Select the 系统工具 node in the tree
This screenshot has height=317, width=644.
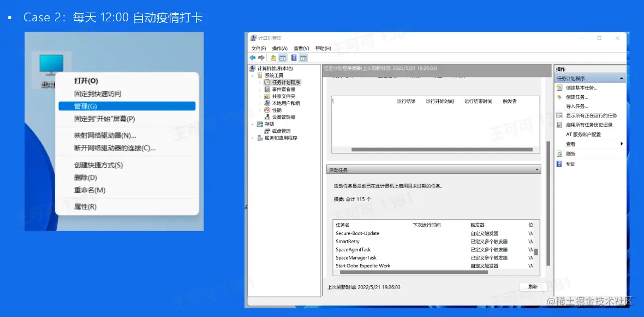point(274,75)
